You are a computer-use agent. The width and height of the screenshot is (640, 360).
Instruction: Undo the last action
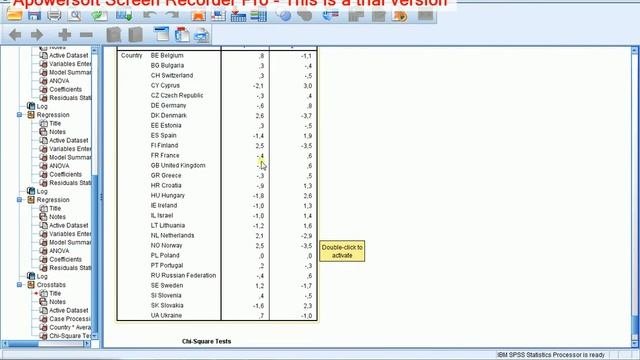coord(149,16)
